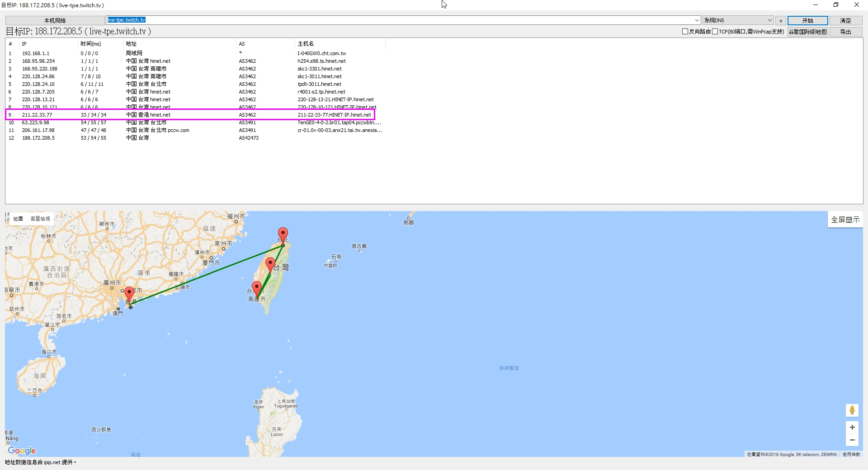Viewport: 868px width, 470px height.
Task: Click the # column header
Action: pyautogui.click(x=12, y=44)
